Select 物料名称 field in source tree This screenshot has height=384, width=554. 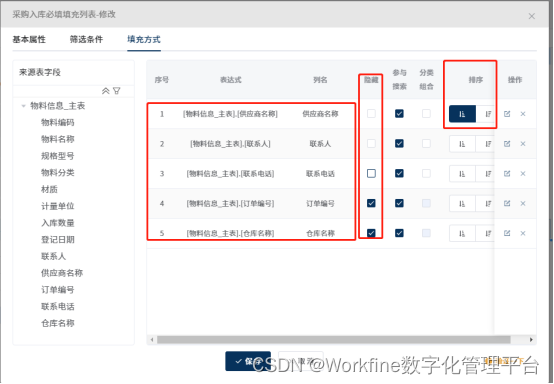[x=58, y=139]
